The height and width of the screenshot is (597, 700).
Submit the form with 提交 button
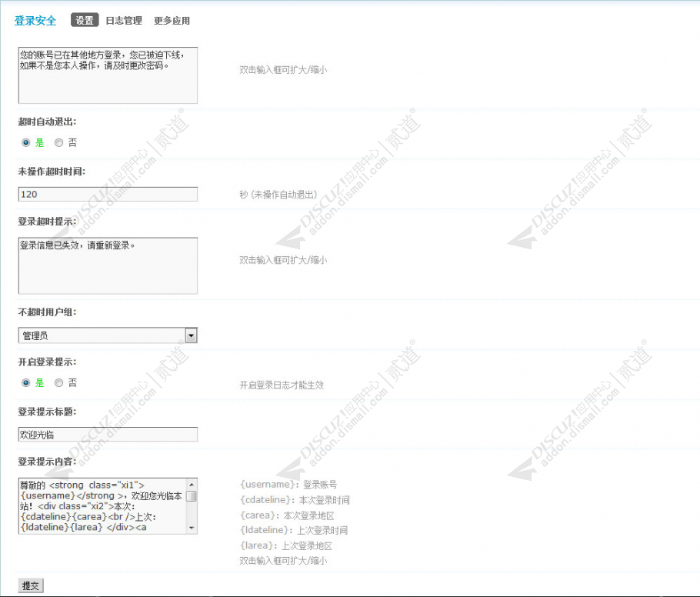[31, 585]
